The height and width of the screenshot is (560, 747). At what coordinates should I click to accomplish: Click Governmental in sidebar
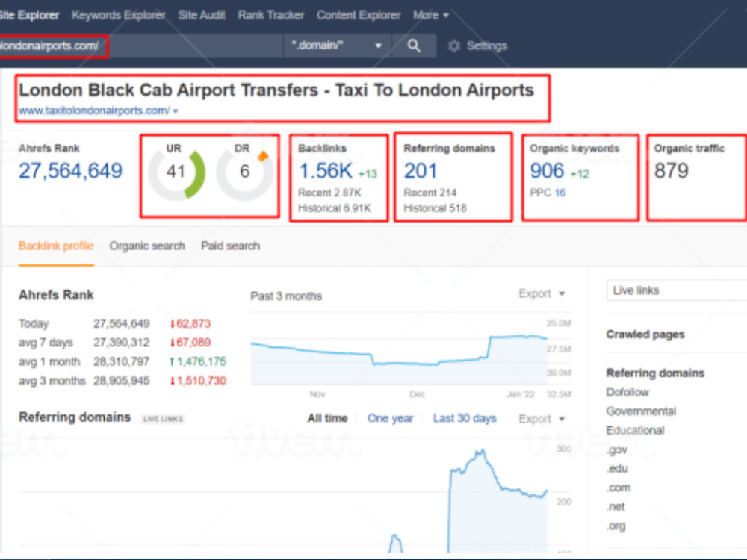tap(641, 411)
